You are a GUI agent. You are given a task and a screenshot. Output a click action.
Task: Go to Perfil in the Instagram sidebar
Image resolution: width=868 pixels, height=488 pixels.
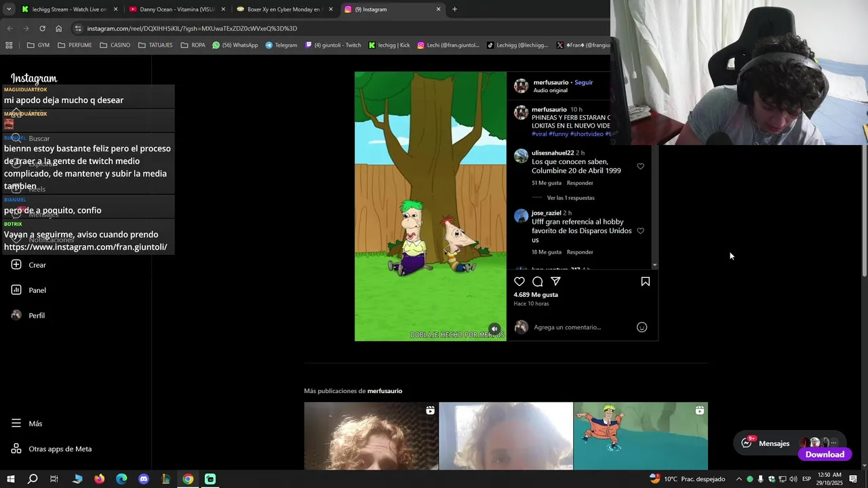28,315
